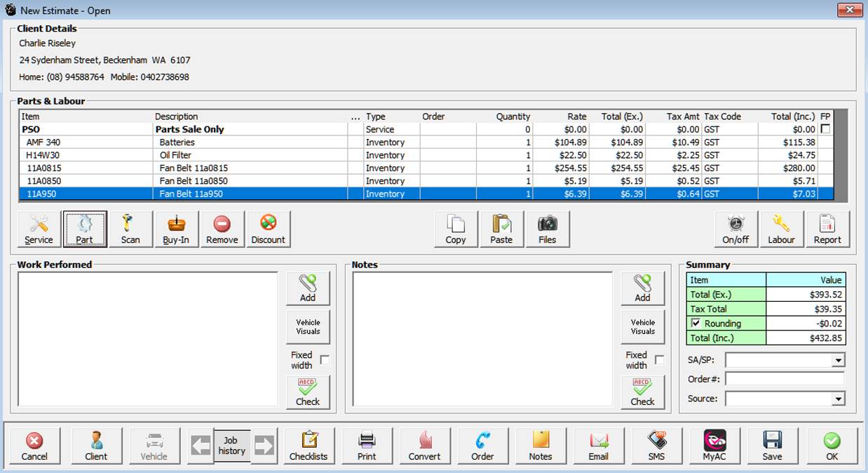Copy the selected parts line
868x473 pixels.
tap(456, 229)
